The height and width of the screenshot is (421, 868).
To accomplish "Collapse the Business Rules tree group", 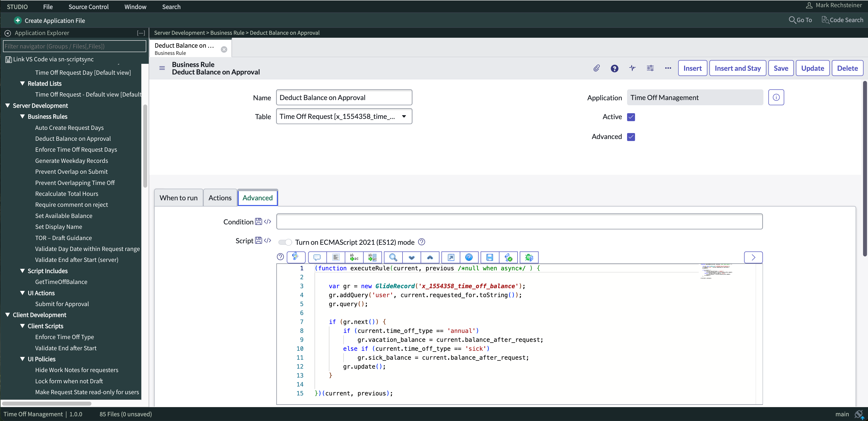I will pos(22,116).
